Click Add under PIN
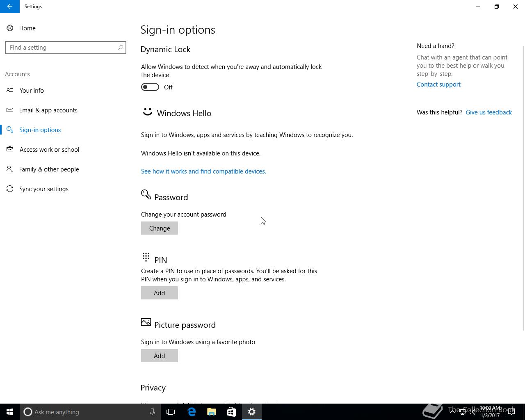The height and width of the screenshot is (420, 525). [160, 293]
